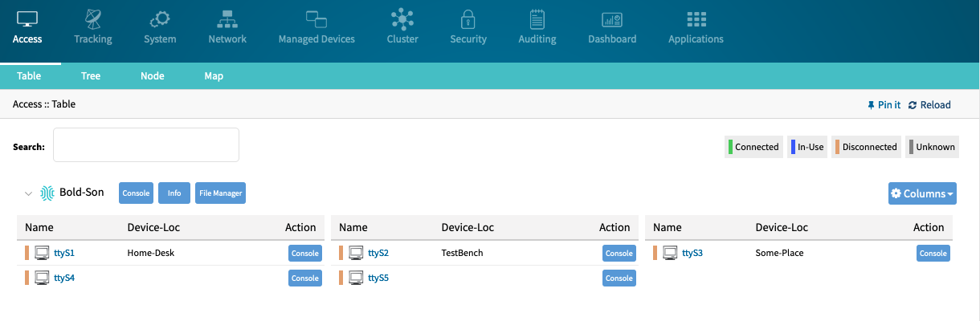
Task: Switch to the Map tab
Action: (x=214, y=76)
